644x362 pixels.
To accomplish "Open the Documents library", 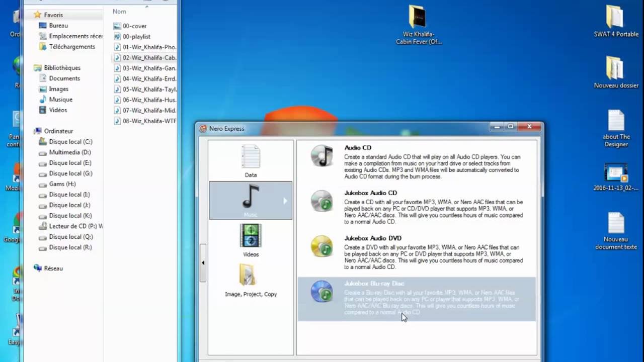I will tap(59, 78).
